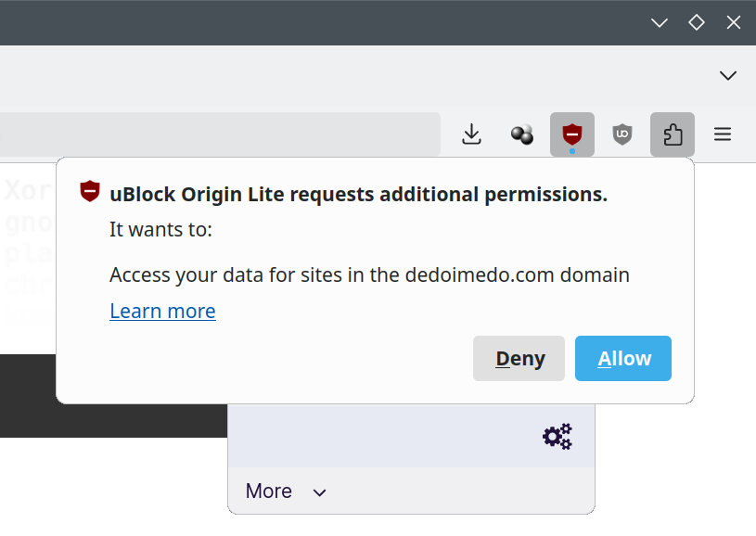The height and width of the screenshot is (536, 756).
Task: Deny the additional permissions request
Action: coord(519,358)
